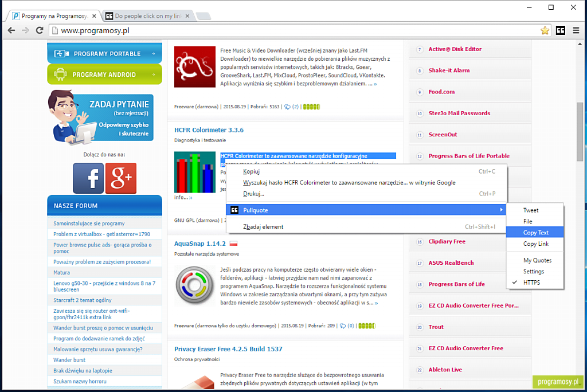Open the AquaSnap 1.14.2 link
587x392 pixels.
pos(200,244)
